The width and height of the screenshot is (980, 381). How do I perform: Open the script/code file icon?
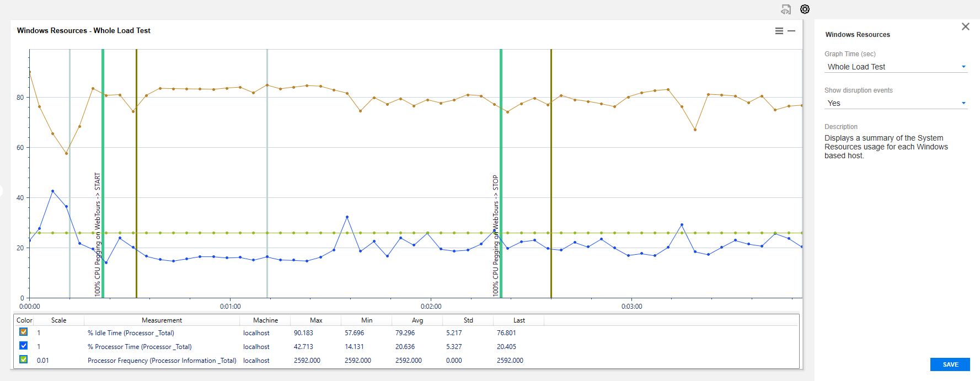786,9
